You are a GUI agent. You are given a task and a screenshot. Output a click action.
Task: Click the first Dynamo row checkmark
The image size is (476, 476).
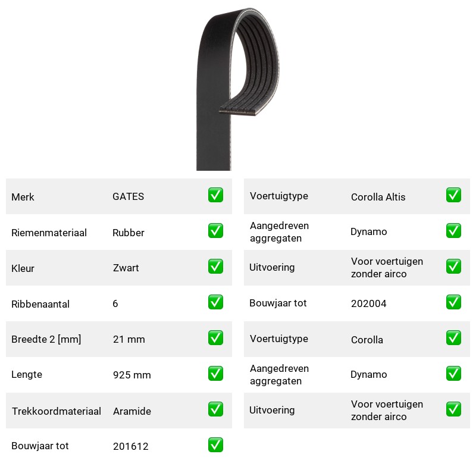click(x=453, y=231)
